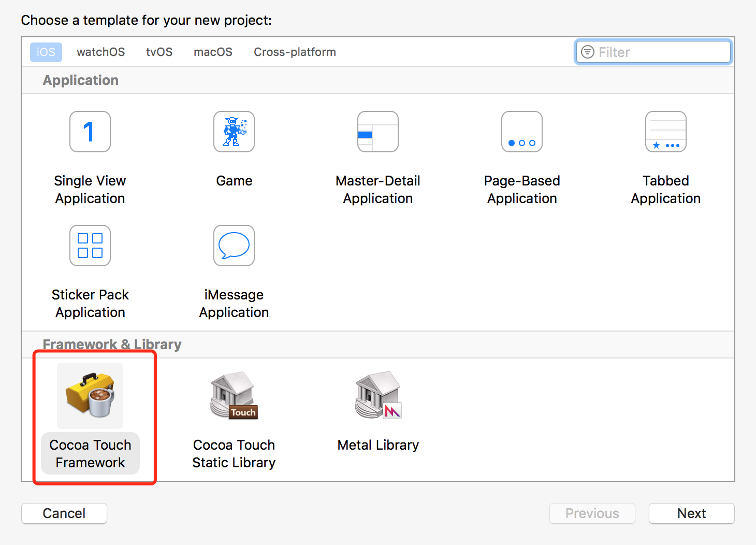Focus the Filter search field
The width and height of the screenshot is (756, 545).
coord(653,52)
